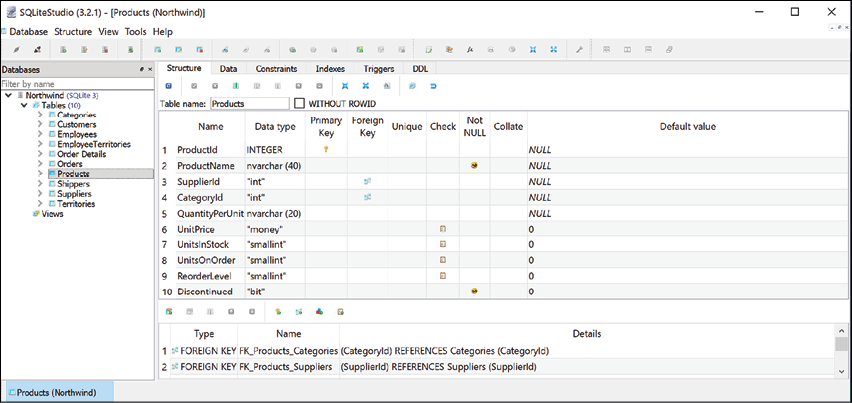852x403 pixels.
Task: Click the Create view icon
Action: [360, 49]
